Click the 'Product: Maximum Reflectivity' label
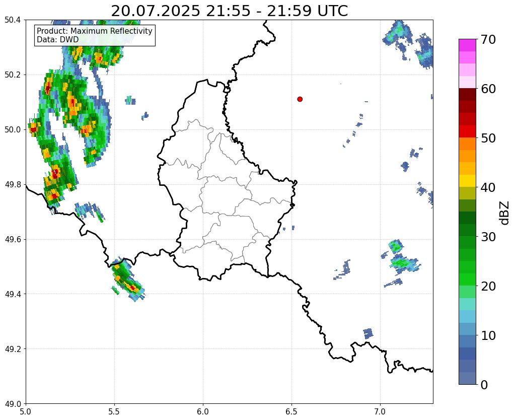The image size is (515, 420). pyautogui.click(x=95, y=31)
